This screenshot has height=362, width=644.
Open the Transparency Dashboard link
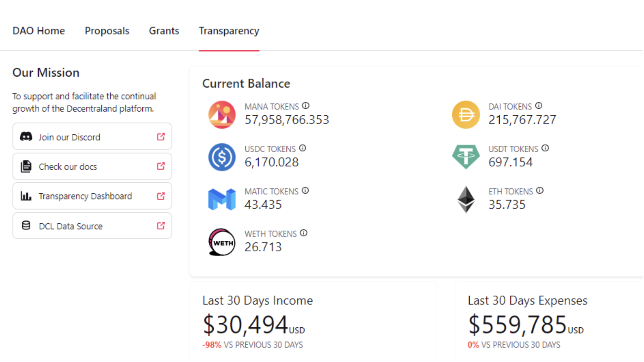(92, 196)
